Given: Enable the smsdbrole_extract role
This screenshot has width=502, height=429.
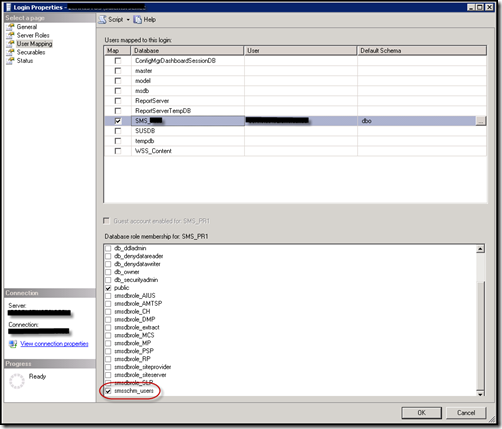Looking at the screenshot, I should coord(108,327).
